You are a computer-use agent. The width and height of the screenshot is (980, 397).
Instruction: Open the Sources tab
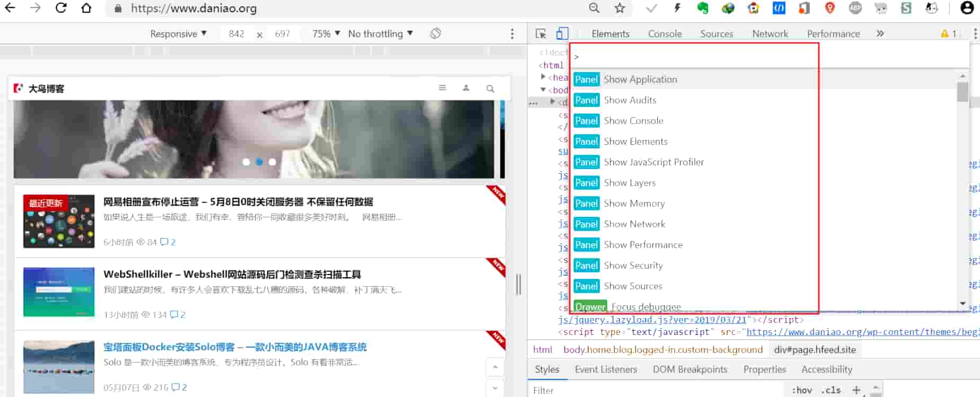pos(717,34)
